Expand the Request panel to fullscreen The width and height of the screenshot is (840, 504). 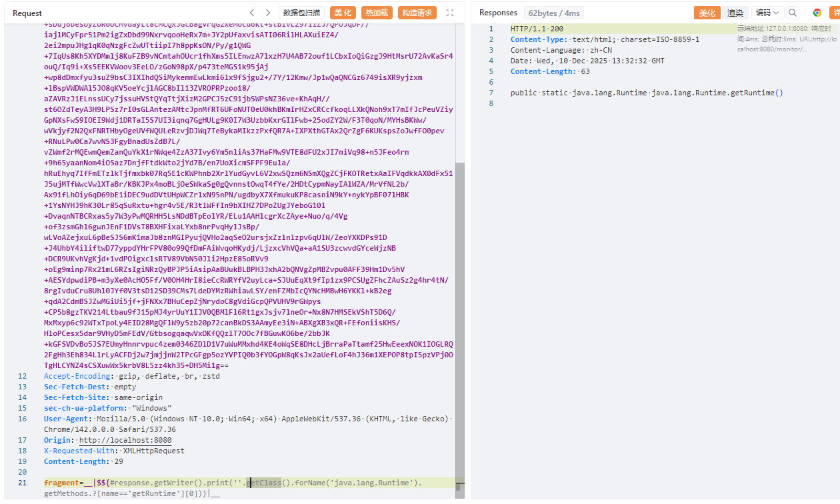point(450,13)
